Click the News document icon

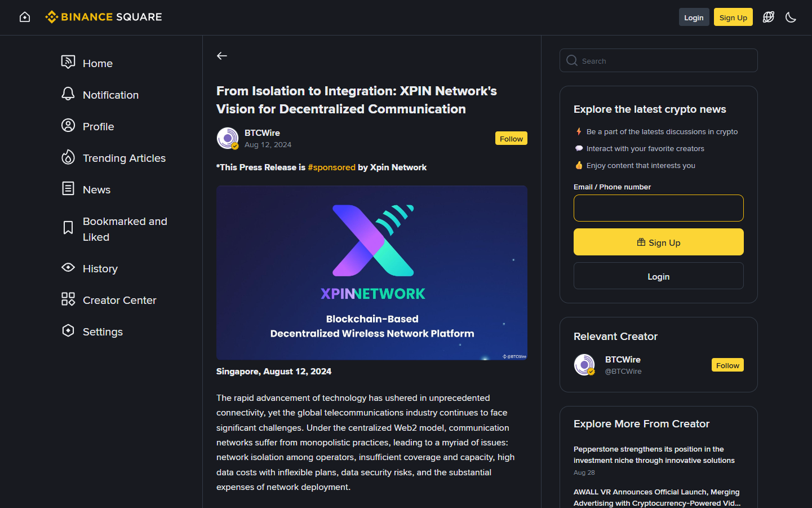(68, 189)
